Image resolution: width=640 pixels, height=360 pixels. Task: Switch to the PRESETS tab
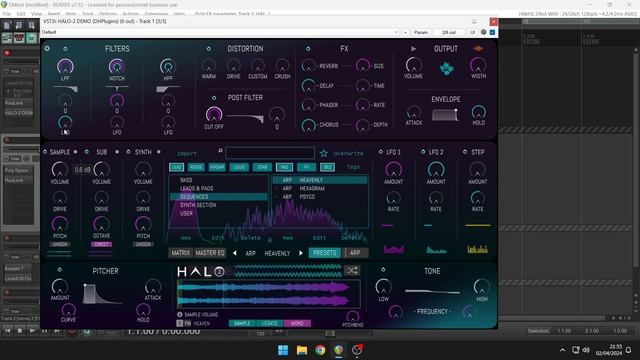click(x=324, y=253)
